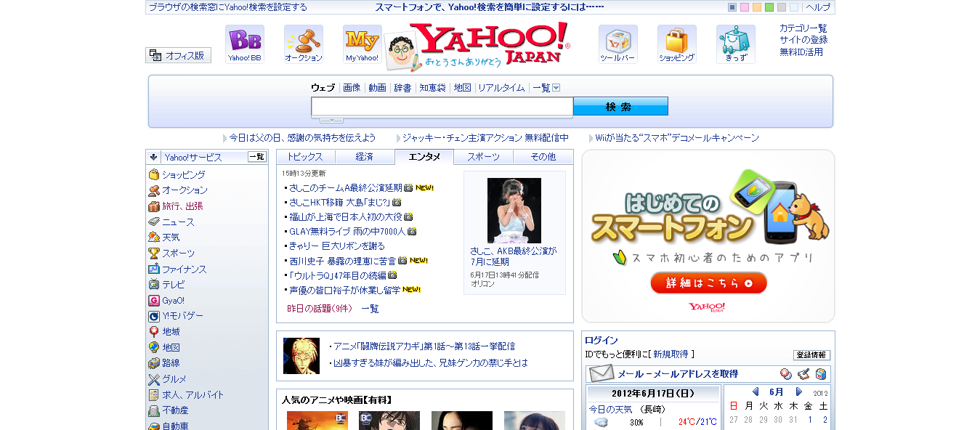The width and height of the screenshot is (980, 430).
Task: Select リアルタイム search type
Action: pos(501,88)
